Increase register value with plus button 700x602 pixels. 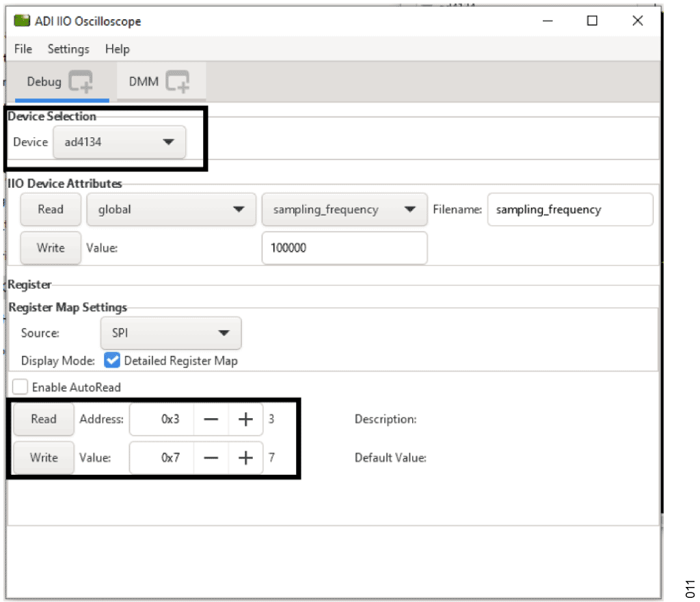[x=245, y=458]
